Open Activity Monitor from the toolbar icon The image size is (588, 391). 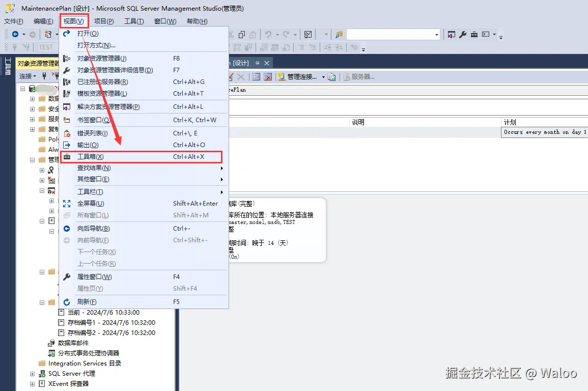click(308, 35)
